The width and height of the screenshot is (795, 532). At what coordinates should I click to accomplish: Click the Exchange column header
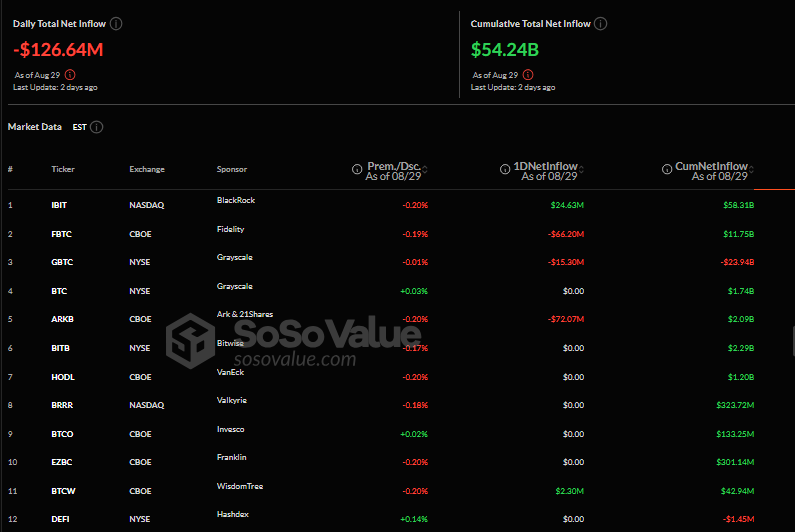[147, 169]
